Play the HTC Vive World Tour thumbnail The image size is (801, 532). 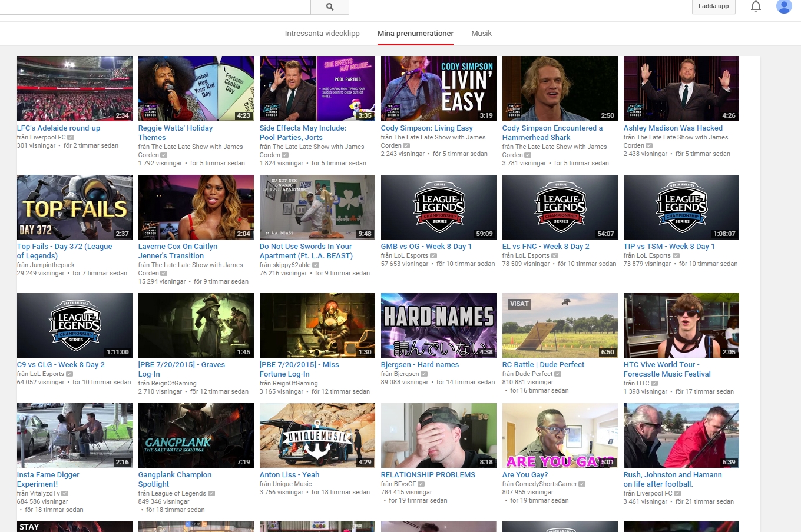(681, 325)
